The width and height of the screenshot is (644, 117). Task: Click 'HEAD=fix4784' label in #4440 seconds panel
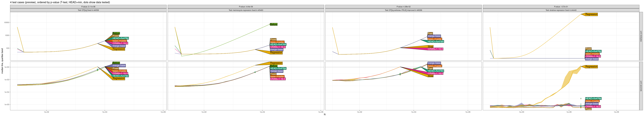(594, 99)
